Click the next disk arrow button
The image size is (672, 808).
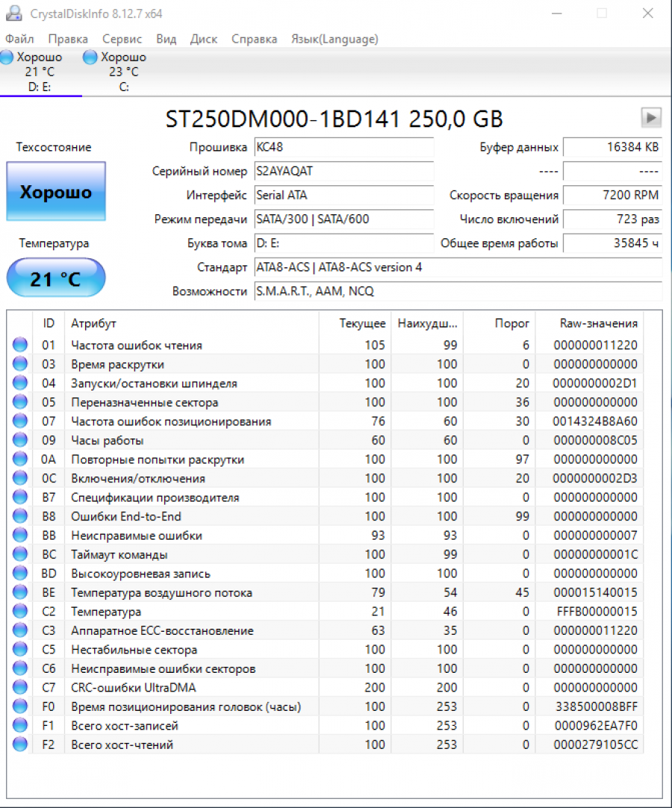pos(651,117)
